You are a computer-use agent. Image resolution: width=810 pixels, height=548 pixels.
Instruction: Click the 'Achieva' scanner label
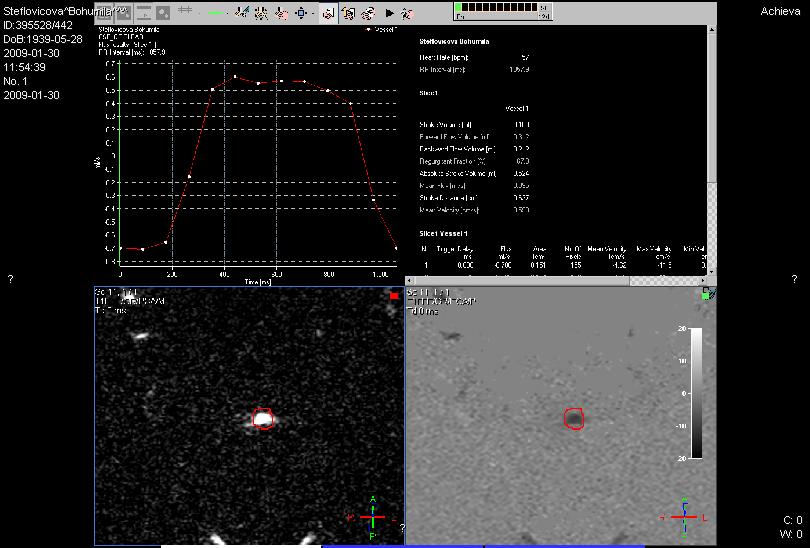780,11
